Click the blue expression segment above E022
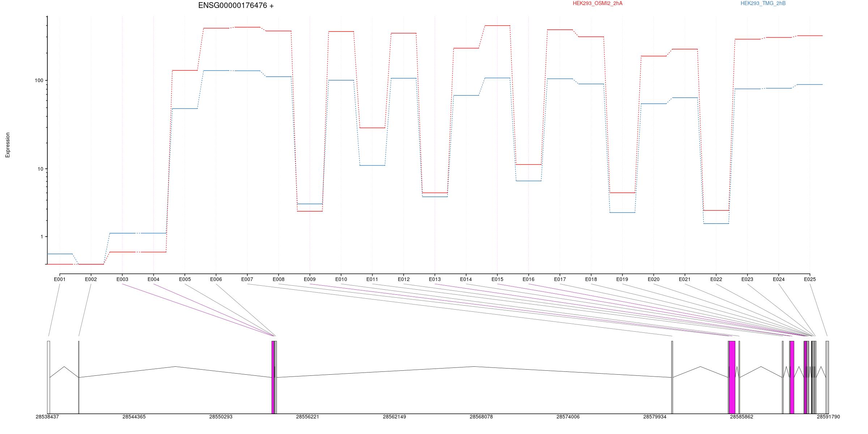This screenshot has width=868, height=434. [x=716, y=224]
